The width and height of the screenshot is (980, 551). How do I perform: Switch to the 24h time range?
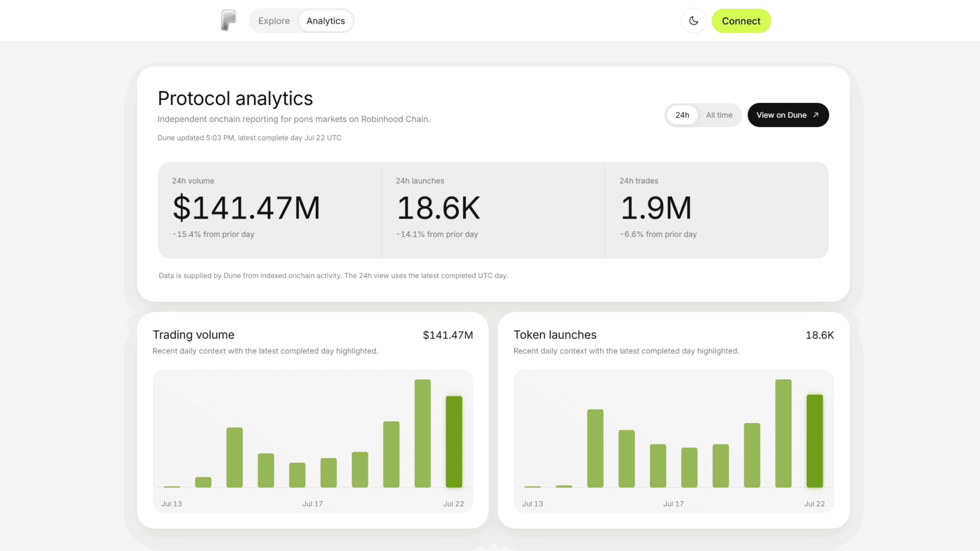pos(682,115)
